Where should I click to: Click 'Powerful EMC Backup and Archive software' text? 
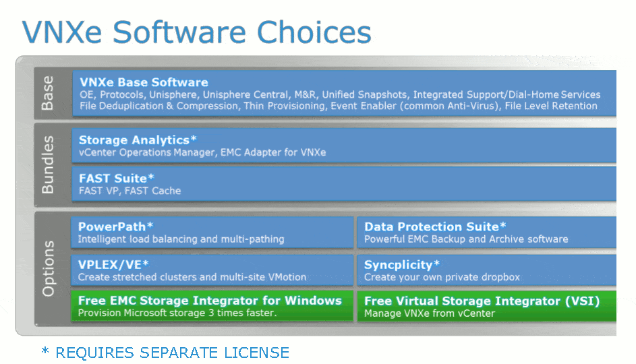466,239
